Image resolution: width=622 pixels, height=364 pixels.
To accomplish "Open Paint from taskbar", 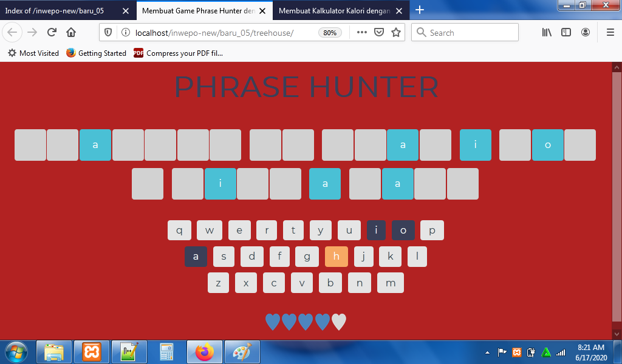I will coord(242,352).
